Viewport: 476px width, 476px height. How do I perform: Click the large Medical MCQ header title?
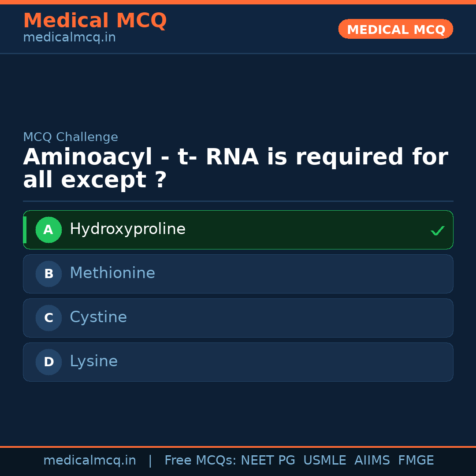point(95,21)
